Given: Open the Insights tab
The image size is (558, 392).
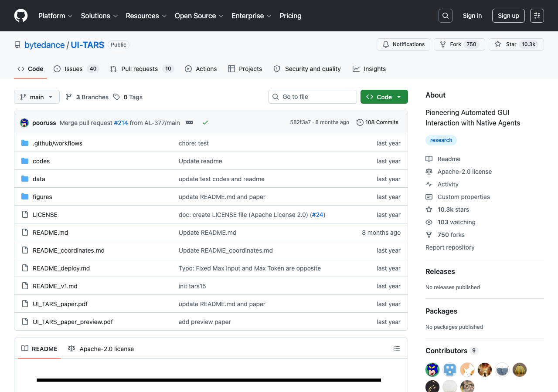Looking at the screenshot, I should pyautogui.click(x=369, y=69).
